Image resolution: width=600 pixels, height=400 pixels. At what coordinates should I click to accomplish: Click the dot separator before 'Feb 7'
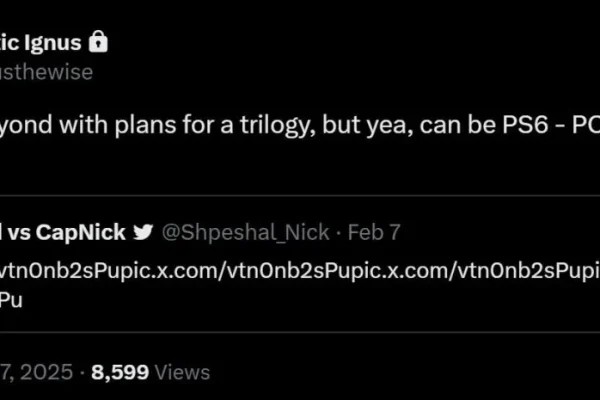point(338,233)
